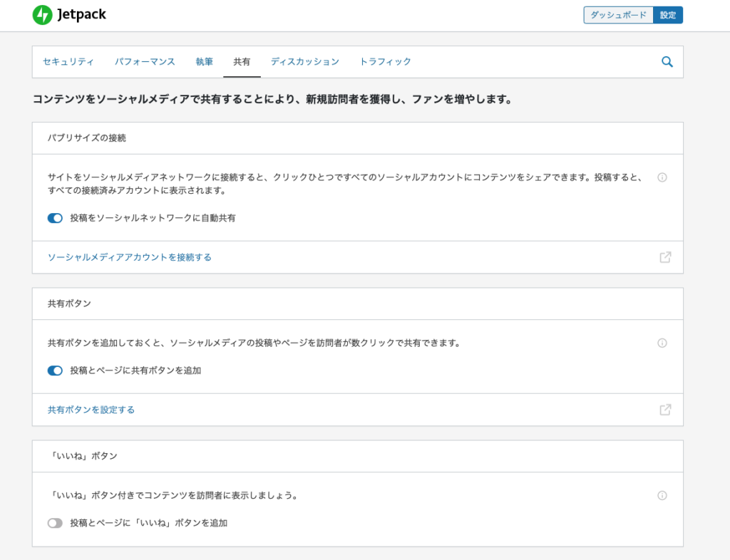Viewport: 730px width, 560px height.
Task: Enable 投稿とページに「いいね」ボタンを追加 toggle
Action: 55,523
